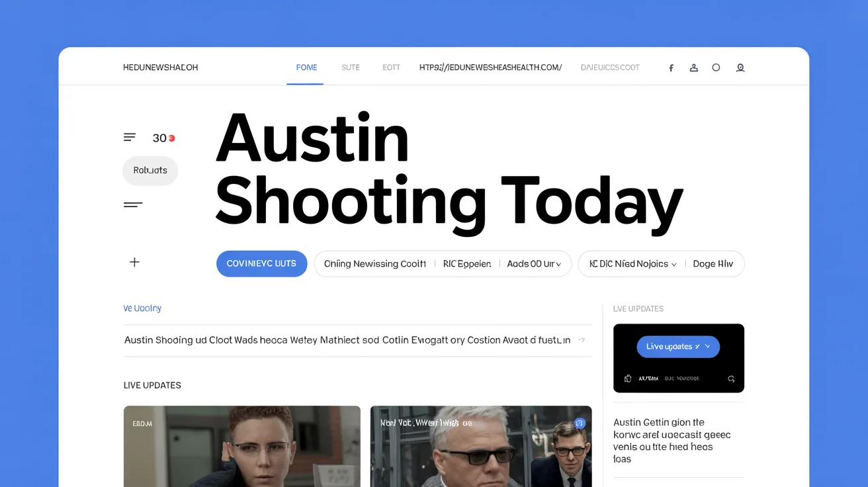
Task: Click the search icon in black live card
Action: coord(731,378)
